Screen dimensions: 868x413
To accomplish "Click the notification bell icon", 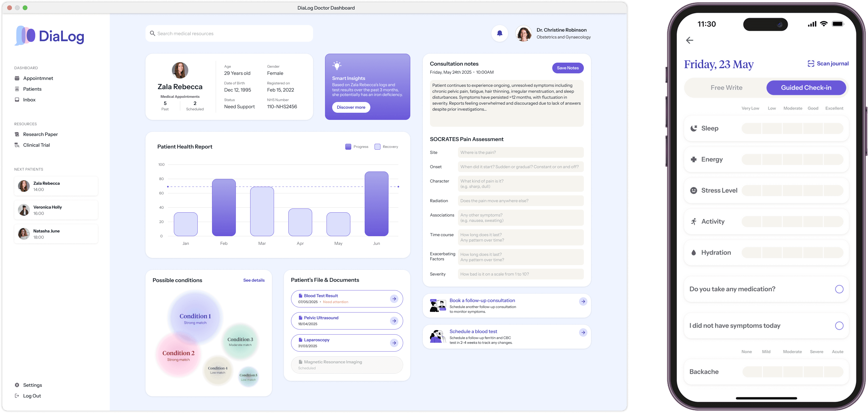I will click(x=499, y=33).
